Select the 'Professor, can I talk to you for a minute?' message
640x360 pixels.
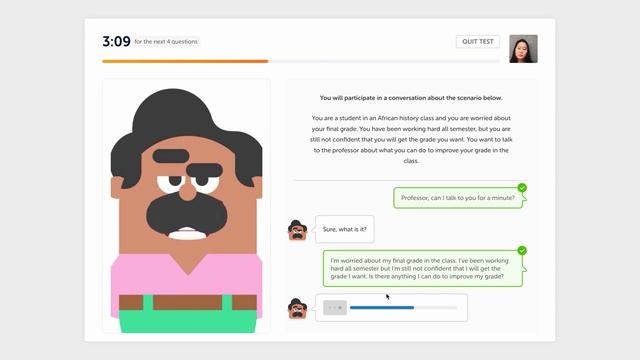coord(458,198)
